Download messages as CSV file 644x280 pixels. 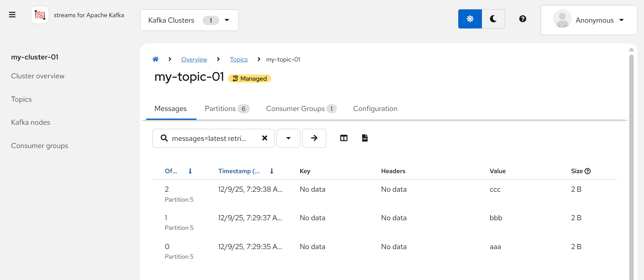(365, 138)
